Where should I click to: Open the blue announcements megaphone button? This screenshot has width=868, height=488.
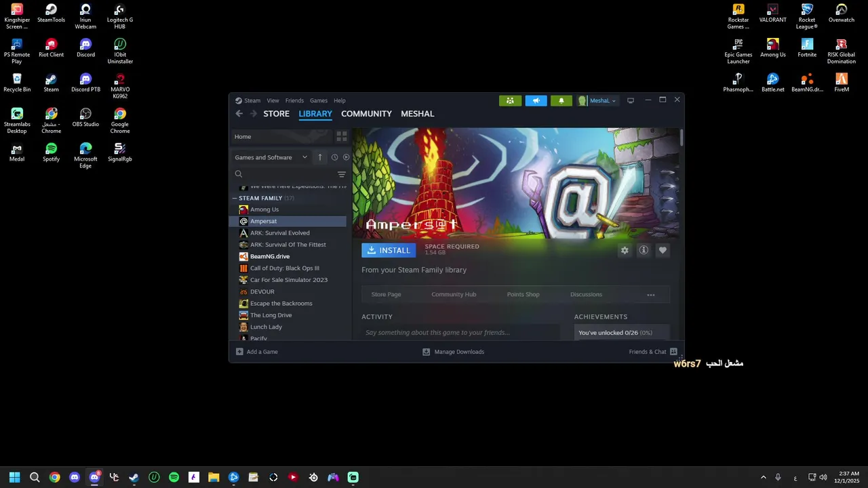click(x=536, y=101)
